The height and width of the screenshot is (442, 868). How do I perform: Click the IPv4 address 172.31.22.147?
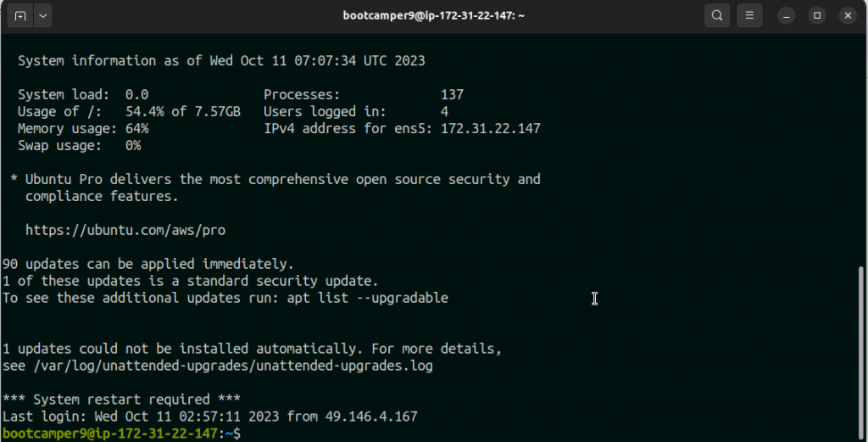[x=491, y=128]
